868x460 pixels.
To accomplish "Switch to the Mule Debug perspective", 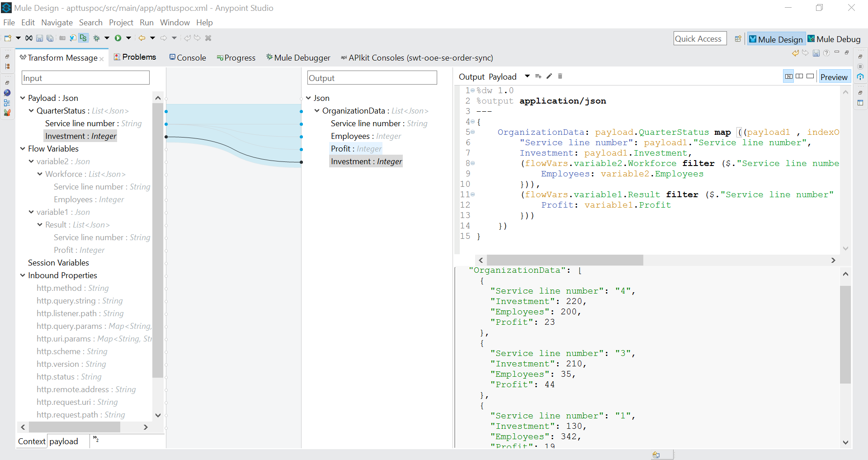I will pyautogui.click(x=834, y=39).
